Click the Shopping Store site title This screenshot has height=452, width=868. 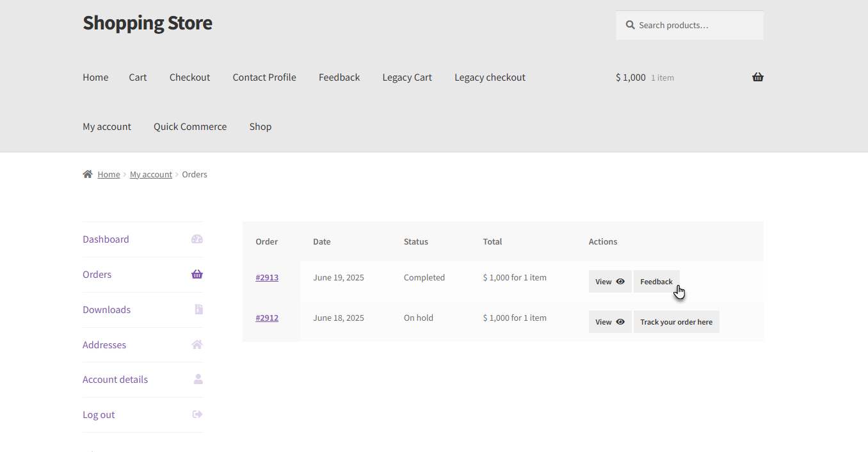tap(147, 23)
